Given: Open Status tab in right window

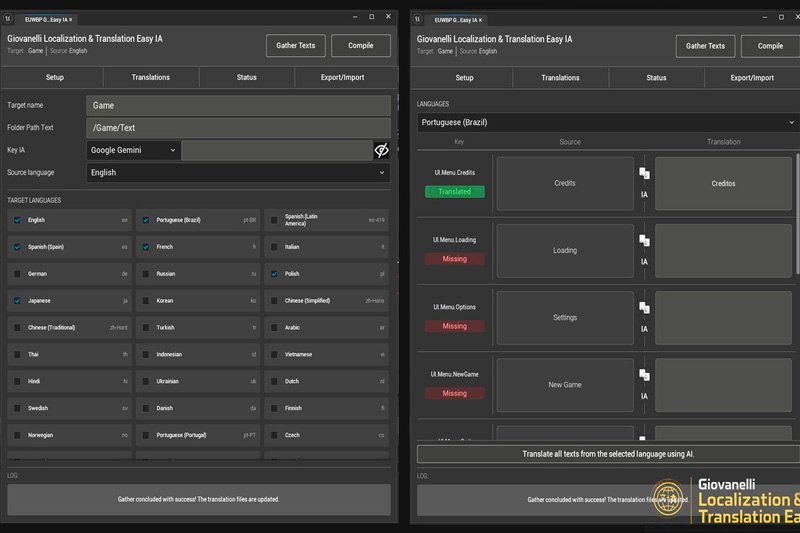Looking at the screenshot, I should coord(656,78).
